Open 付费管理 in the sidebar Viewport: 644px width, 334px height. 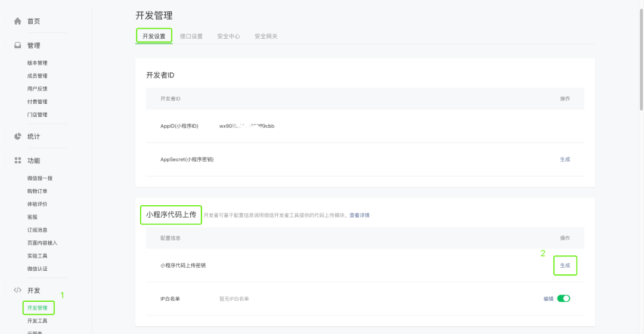[38, 102]
